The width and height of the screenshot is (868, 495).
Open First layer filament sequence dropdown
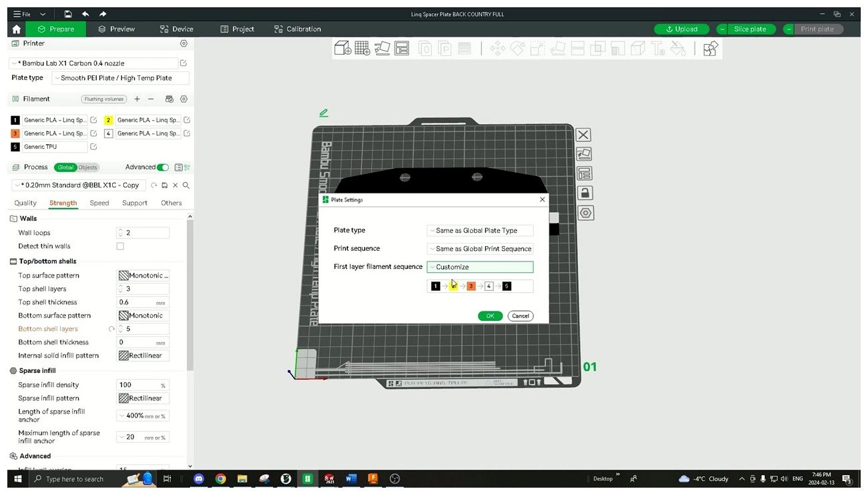click(x=480, y=267)
